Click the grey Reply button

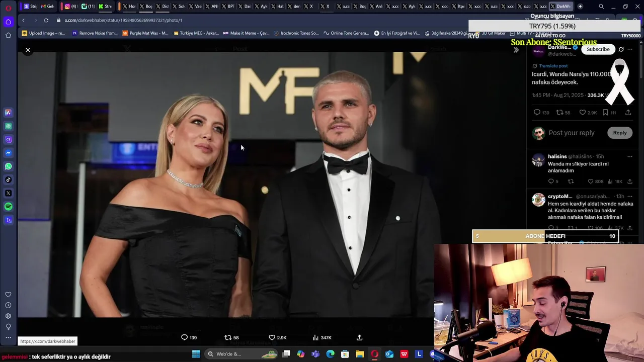pos(620,133)
